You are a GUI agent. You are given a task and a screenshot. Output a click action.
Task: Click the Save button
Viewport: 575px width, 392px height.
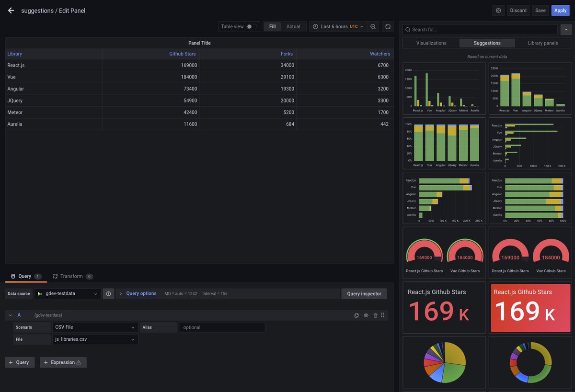540,11
